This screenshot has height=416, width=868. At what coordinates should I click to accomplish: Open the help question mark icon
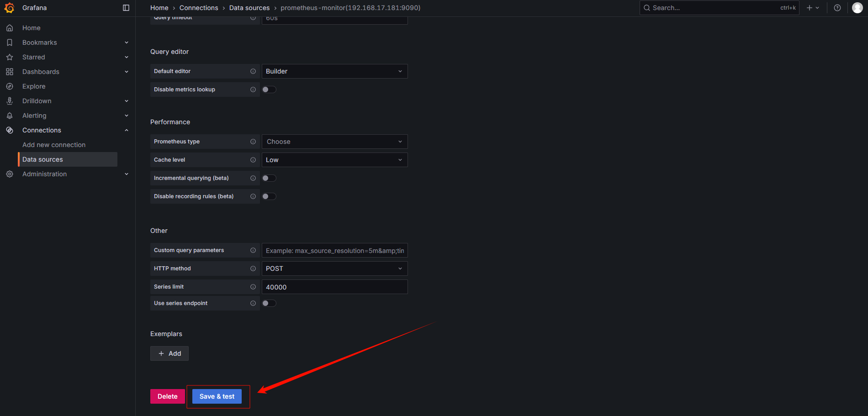pyautogui.click(x=837, y=8)
